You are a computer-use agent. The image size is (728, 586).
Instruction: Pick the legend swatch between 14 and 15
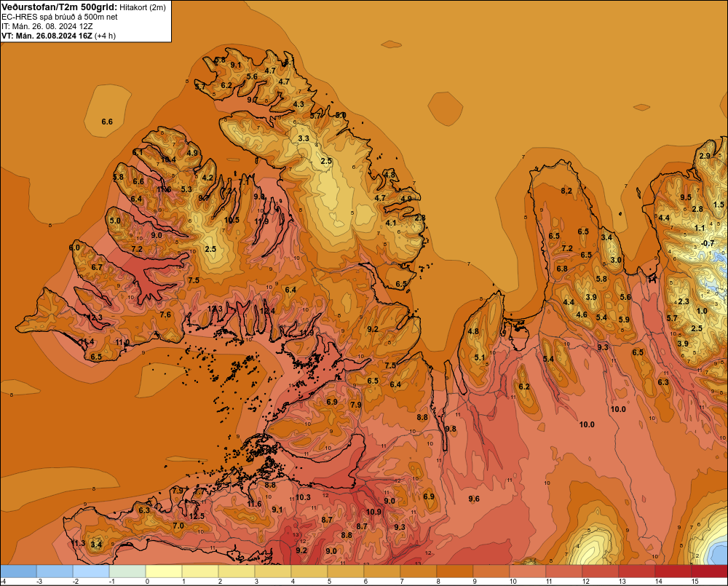coord(673,571)
